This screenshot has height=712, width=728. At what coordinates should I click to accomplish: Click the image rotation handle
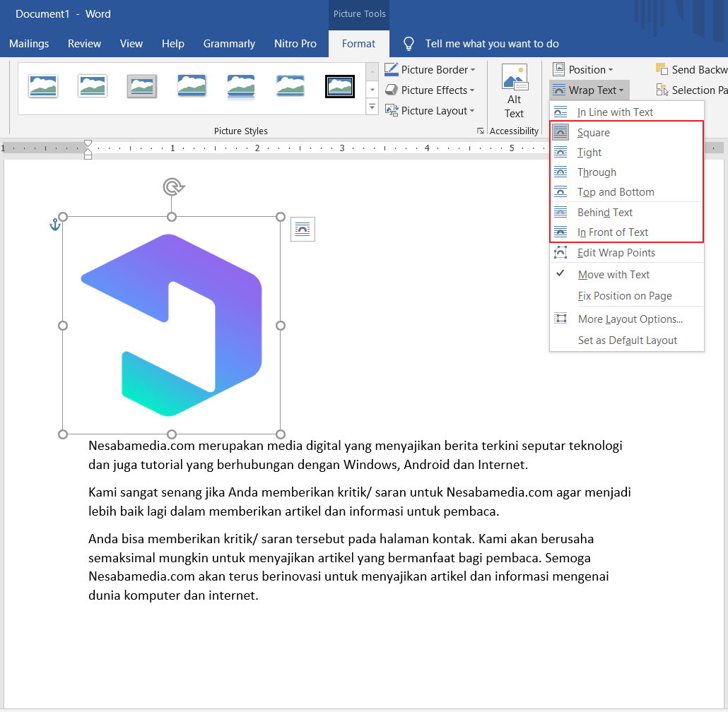pyautogui.click(x=174, y=187)
